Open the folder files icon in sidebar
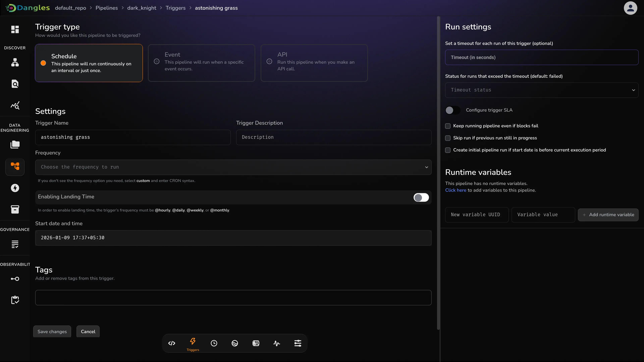644x362 pixels. (x=15, y=145)
